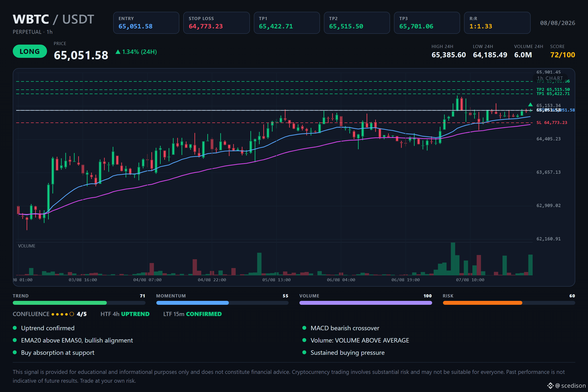The width and height of the screenshot is (588, 392).
Task: Click the CONFLUENCE 4/5 rating
Action: tap(50, 314)
